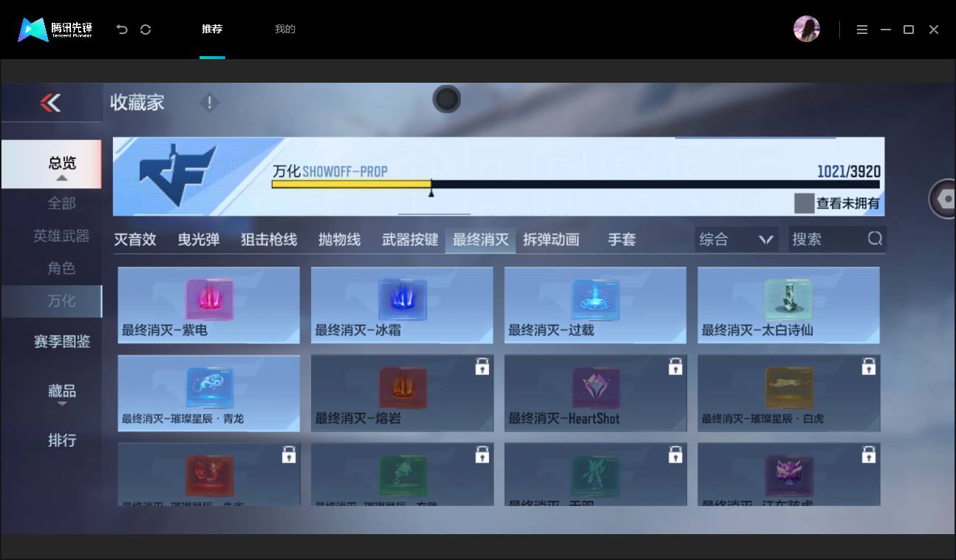Toggle the 查看未拥有 checkbox
Viewport: 956px width, 560px height.
pos(804,203)
